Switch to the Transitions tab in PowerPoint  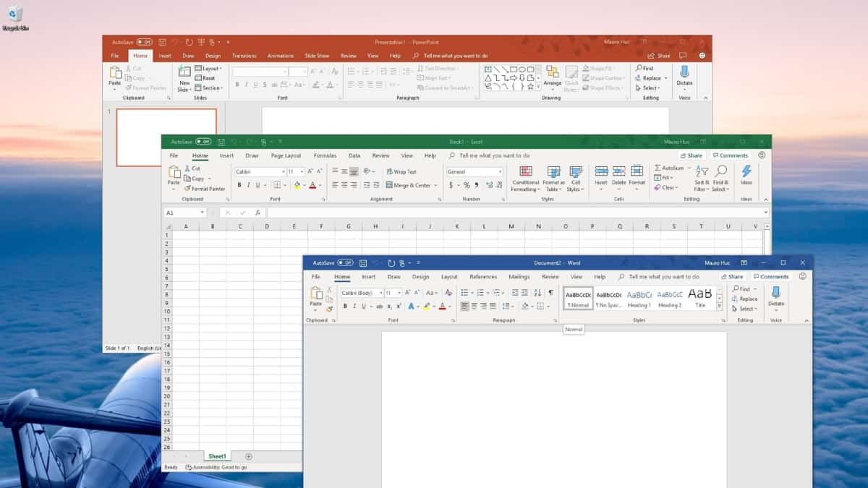tap(244, 56)
